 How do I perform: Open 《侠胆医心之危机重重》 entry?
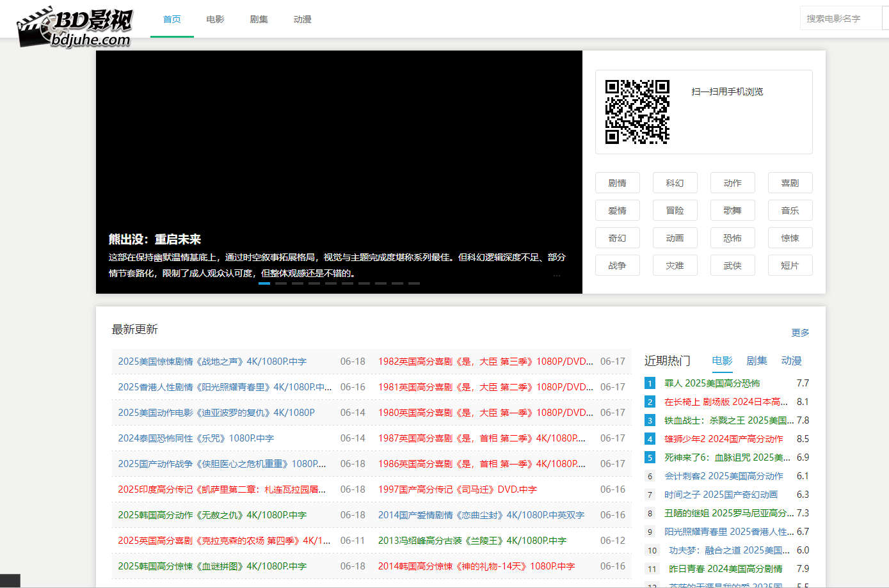(222, 464)
